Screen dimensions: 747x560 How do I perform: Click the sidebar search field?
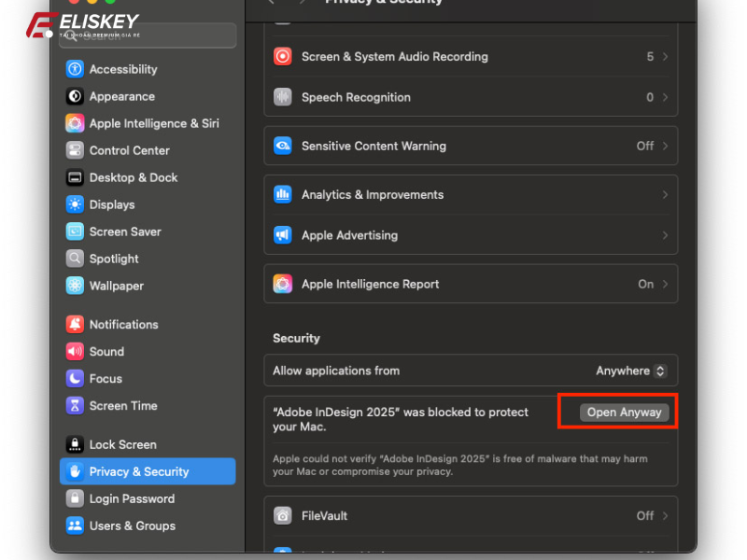[147, 35]
